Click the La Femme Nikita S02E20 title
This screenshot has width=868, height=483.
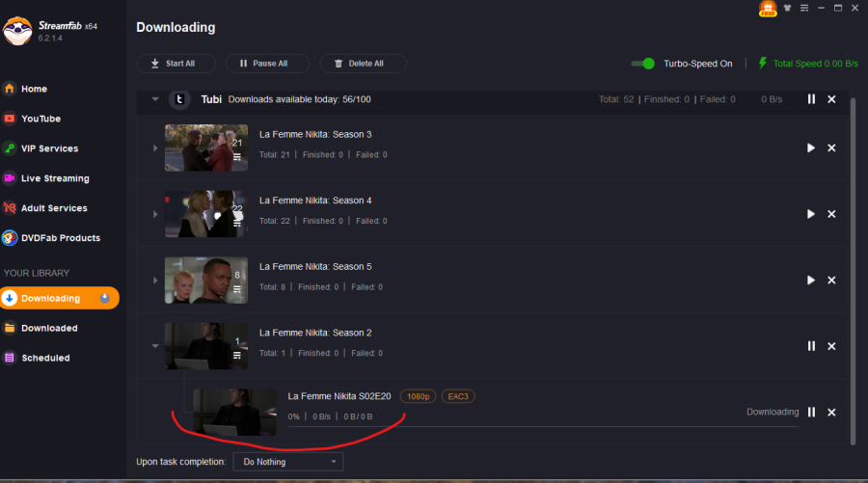(339, 396)
